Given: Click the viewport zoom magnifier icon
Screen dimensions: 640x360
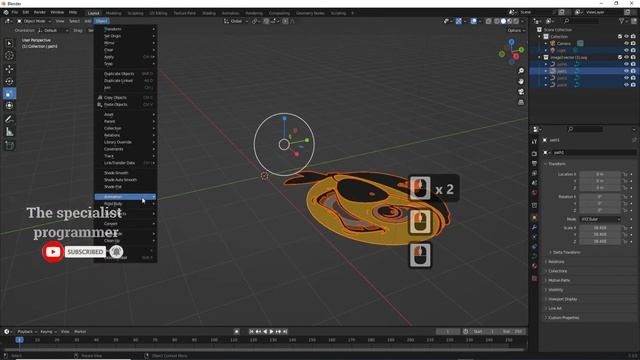Looking at the screenshot, I should [521, 71].
